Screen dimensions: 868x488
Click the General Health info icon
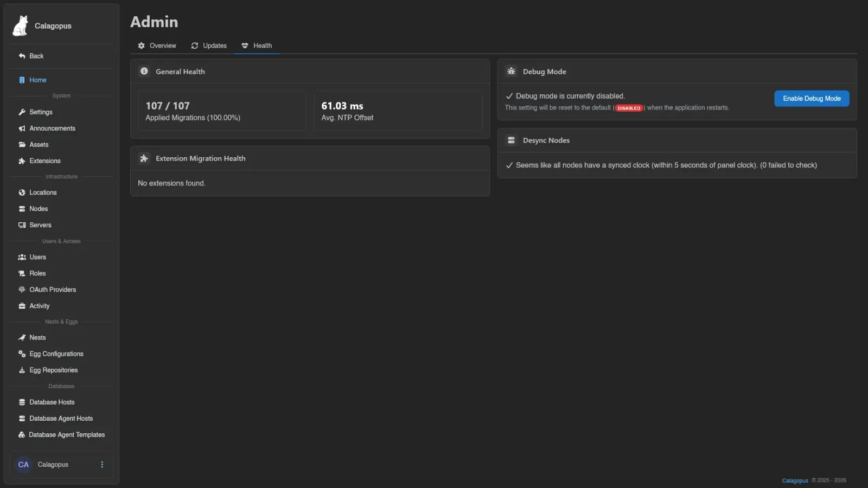pos(144,71)
